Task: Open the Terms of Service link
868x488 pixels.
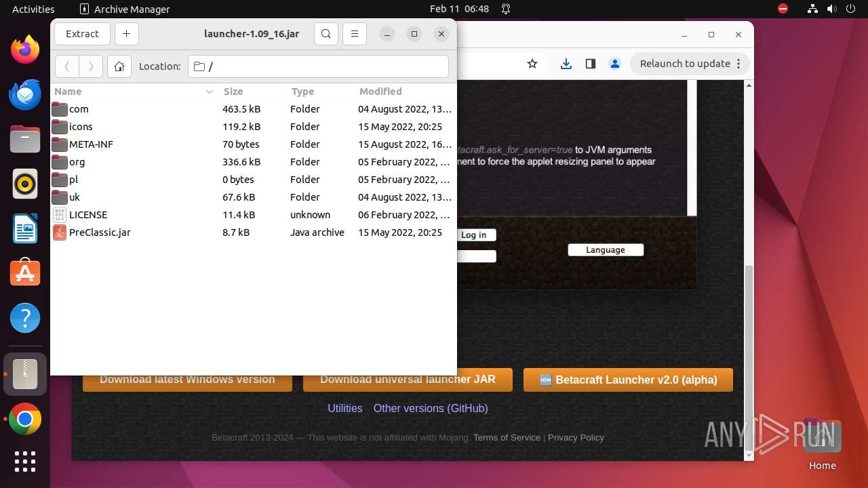Action: 507,438
